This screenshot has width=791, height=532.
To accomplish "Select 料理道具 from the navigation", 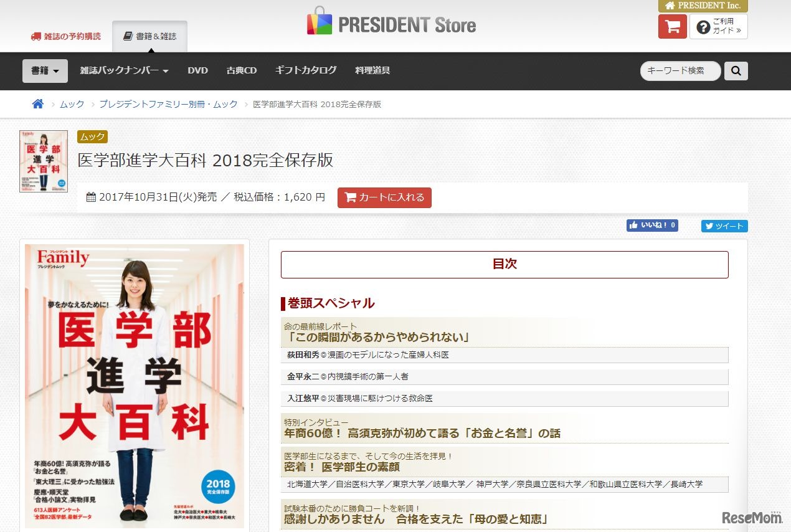I will [372, 70].
